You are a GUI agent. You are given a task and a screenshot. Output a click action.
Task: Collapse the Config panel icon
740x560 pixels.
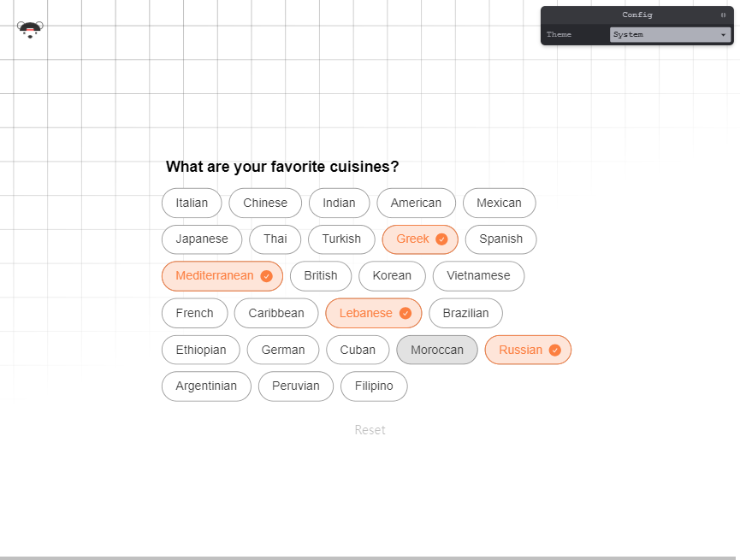click(723, 15)
